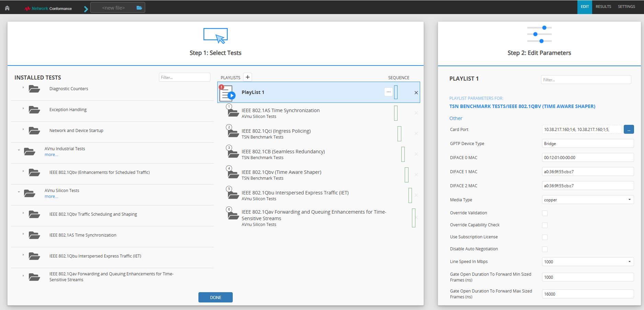The height and width of the screenshot is (310, 644).
Task: Expand IEEE 802.1Qav Forwarding installed test arrow
Action: tap(23, 276)
